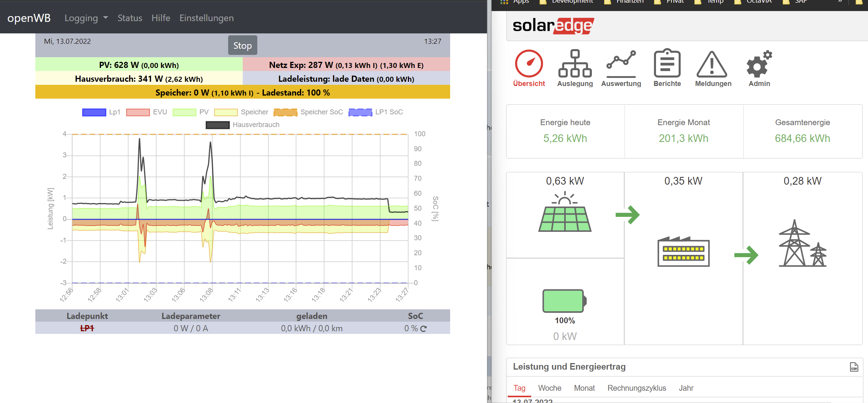Switch to the Rechnungszyklus tab
Screen dimensions: 868x403
point(637,388)
